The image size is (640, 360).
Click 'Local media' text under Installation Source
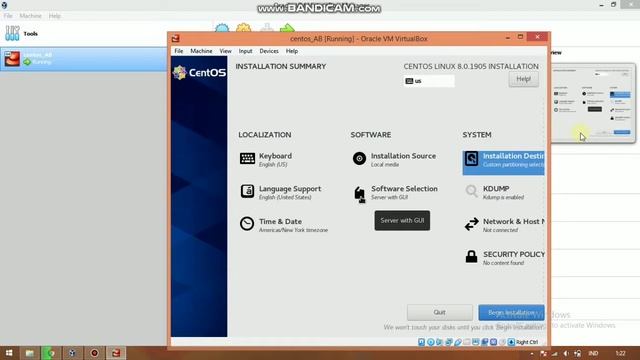point(385,164)
